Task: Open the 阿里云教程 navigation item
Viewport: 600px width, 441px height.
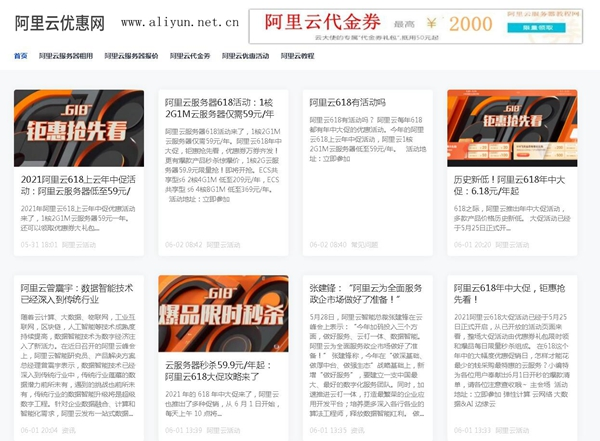Action: 298,56
